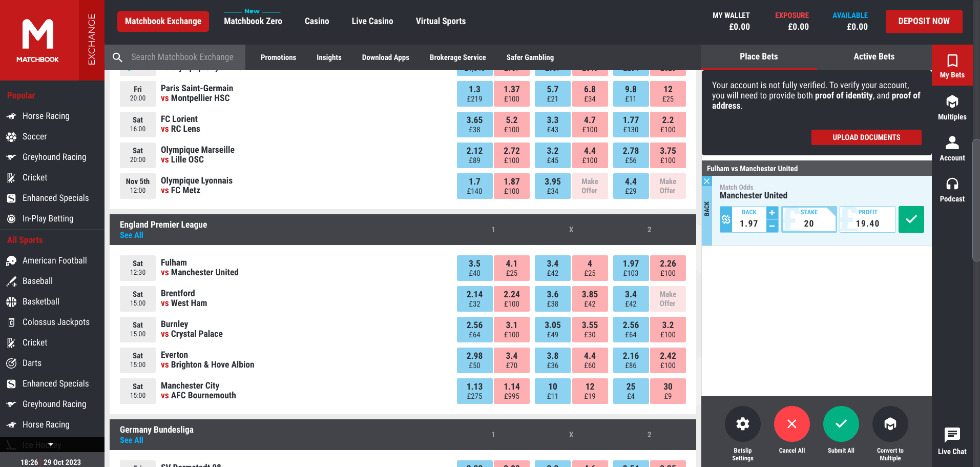Open Soccer in the sidebar
Viewport: 980px width, 467px height.
click(34, 137)
